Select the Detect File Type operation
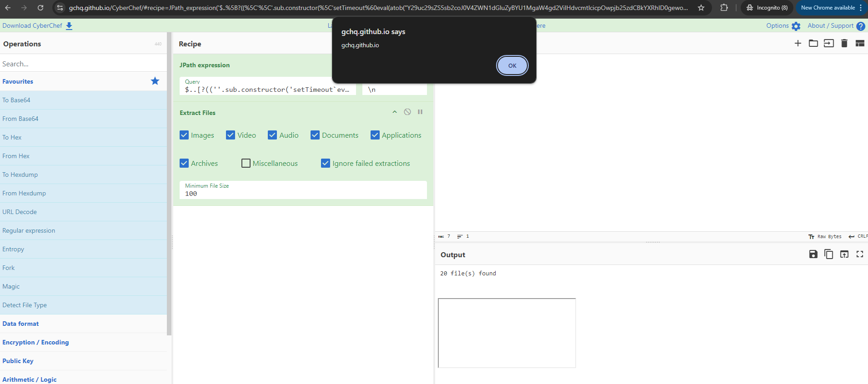 point(83,305)
